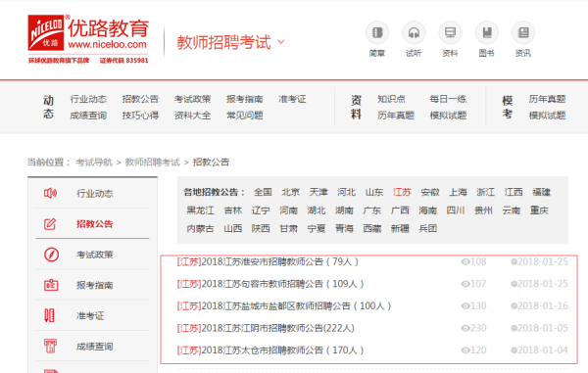
Task: Filter announcements by 上海
Action: pos(458,192)
